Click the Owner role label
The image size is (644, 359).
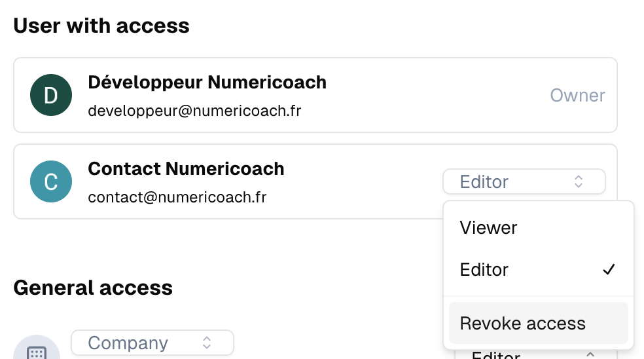[577, 96]
